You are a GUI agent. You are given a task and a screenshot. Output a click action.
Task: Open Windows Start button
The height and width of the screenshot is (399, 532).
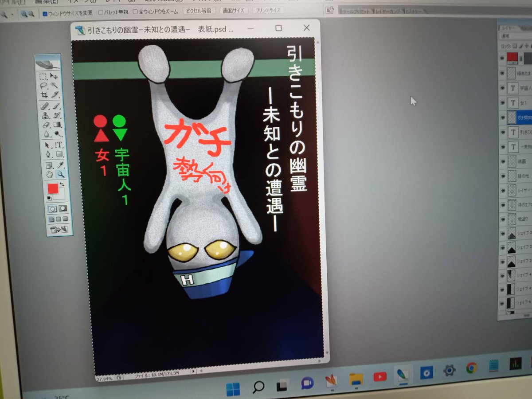pyautogui.click(x=233, y=389)
